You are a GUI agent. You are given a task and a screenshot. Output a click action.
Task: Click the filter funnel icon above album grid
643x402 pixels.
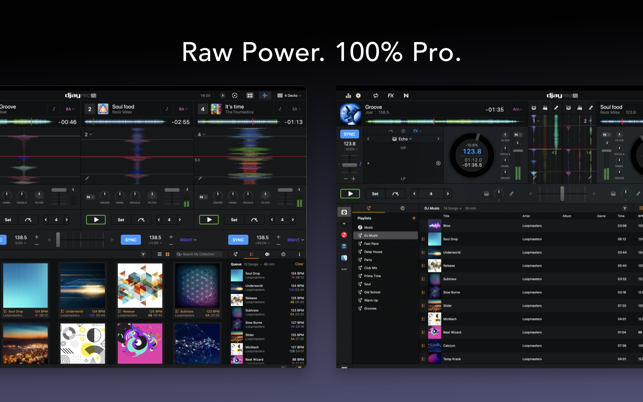(x=143, y=254)
